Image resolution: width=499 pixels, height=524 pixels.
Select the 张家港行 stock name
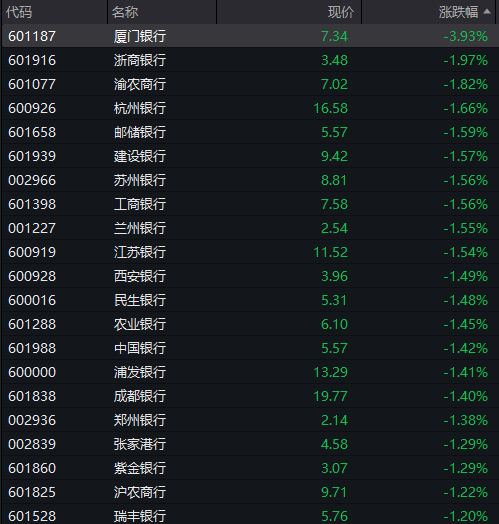point(140,444)
